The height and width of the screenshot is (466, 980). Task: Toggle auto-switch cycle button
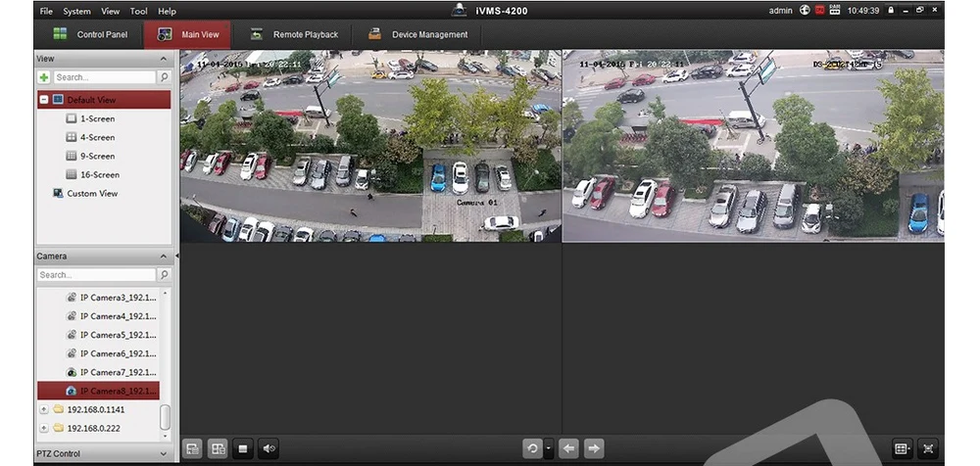point(532,448)
